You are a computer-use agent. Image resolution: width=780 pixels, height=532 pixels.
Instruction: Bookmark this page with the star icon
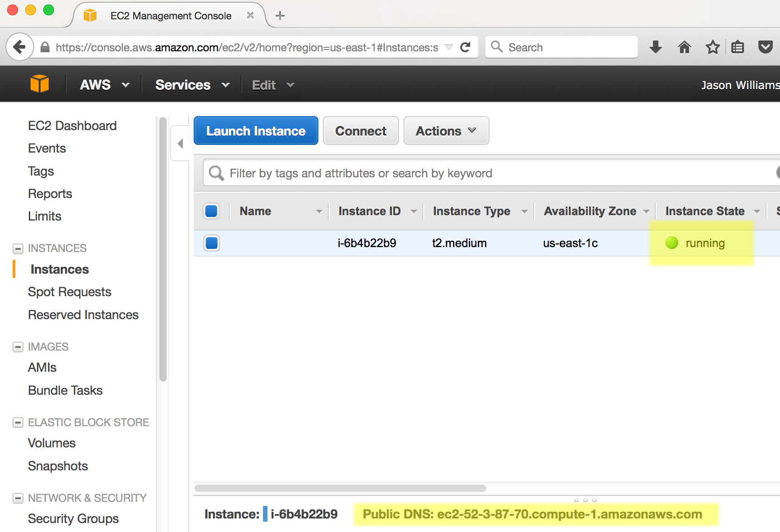tap(712, 47)
